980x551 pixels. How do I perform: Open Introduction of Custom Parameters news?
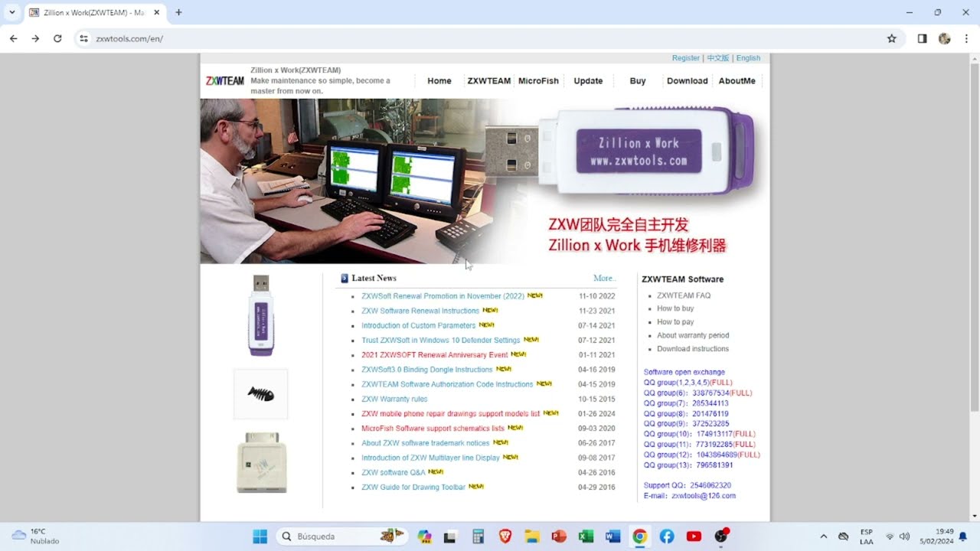418,325
